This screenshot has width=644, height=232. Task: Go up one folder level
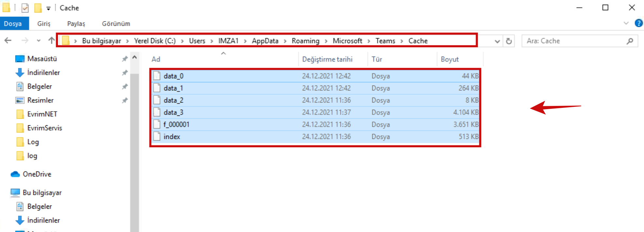tap(51, 41)
